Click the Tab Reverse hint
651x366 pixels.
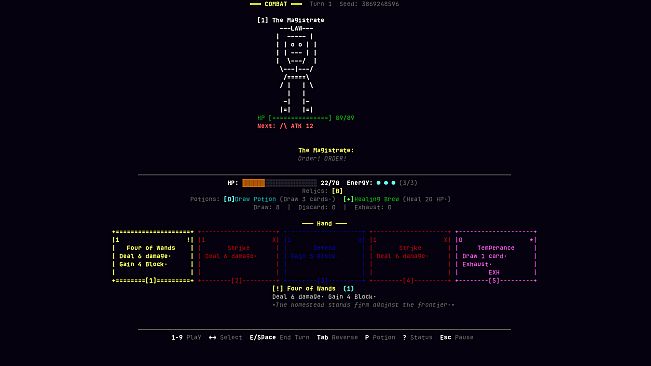point(337,337)
